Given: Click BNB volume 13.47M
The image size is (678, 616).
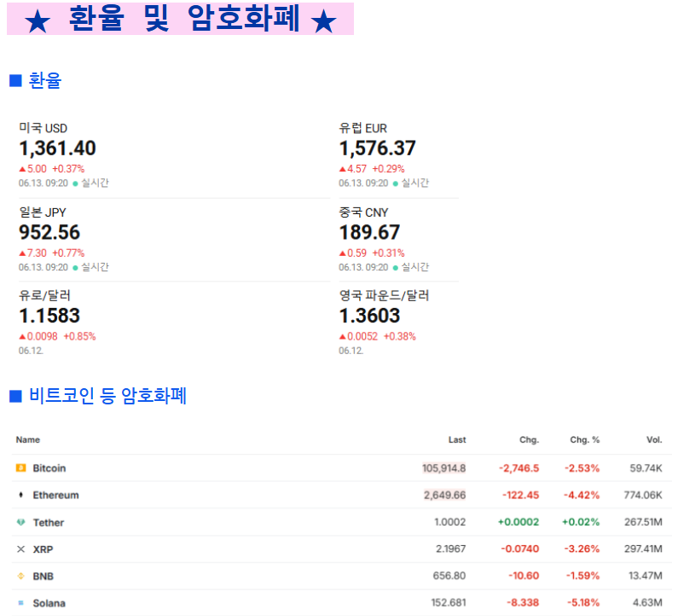Looking at the screenshot, I should point(646,576).
